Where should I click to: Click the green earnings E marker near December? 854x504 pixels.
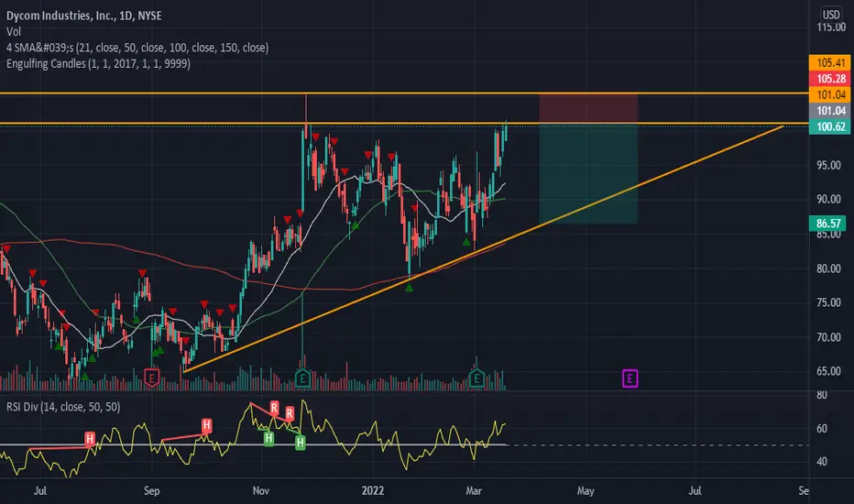coord(302,378)
